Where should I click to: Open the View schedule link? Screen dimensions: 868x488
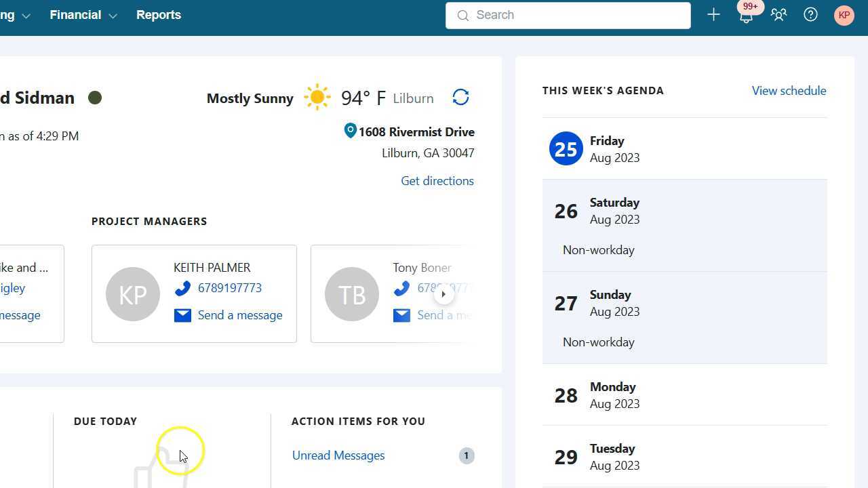pos(789,91)
